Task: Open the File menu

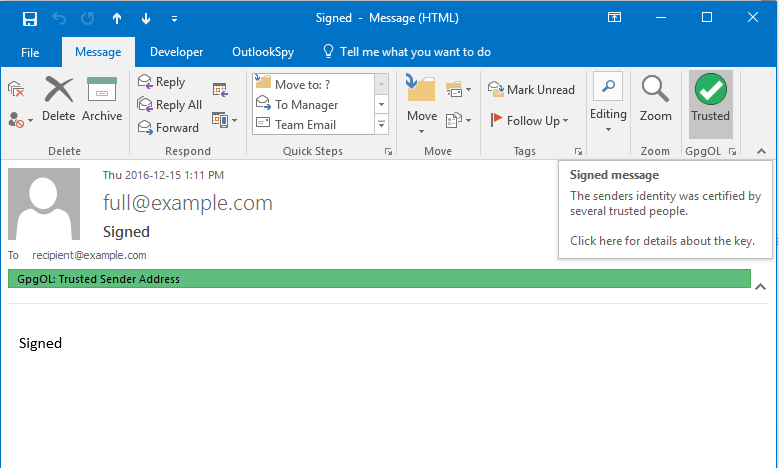Action: [30, 52]
